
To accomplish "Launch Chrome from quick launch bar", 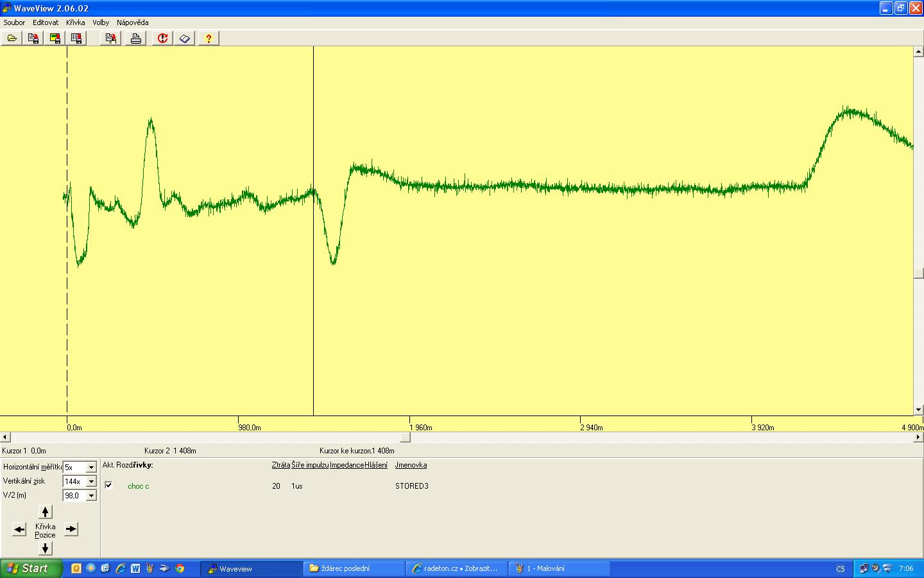I will click(180, 568).
